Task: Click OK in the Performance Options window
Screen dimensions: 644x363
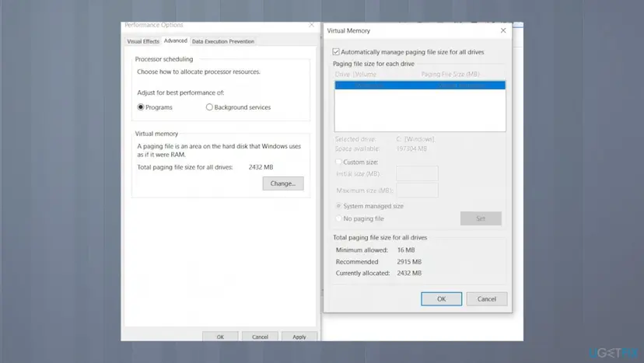Action: [220, 337]
